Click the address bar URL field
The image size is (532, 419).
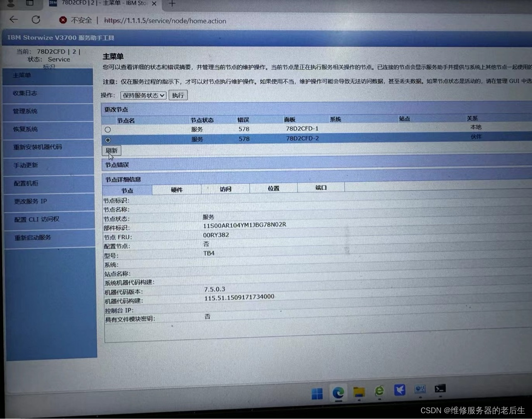click(165, 21)
